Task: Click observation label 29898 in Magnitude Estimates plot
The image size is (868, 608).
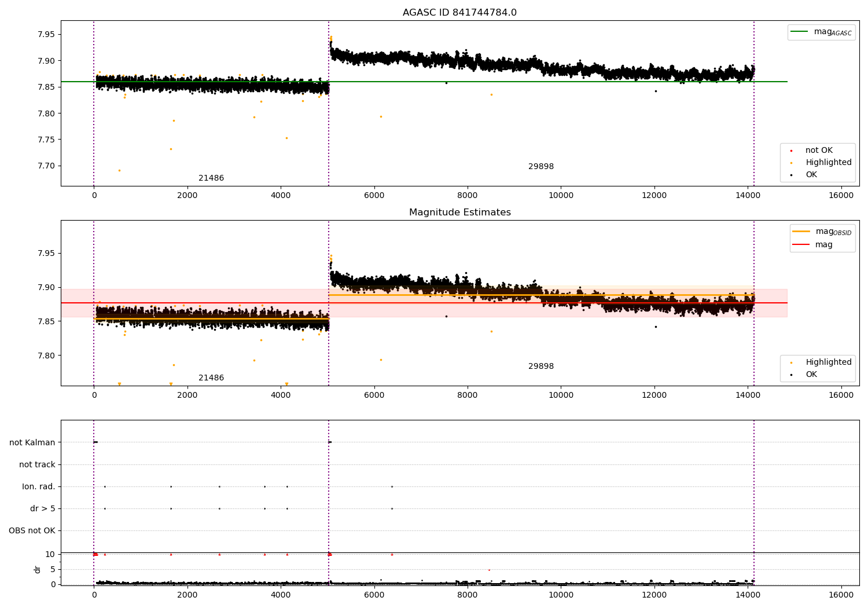Action: [541, 367]
